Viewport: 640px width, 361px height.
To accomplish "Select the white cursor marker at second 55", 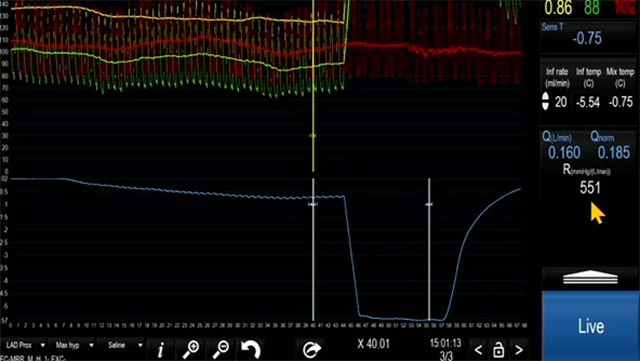I will coord(429,249).
